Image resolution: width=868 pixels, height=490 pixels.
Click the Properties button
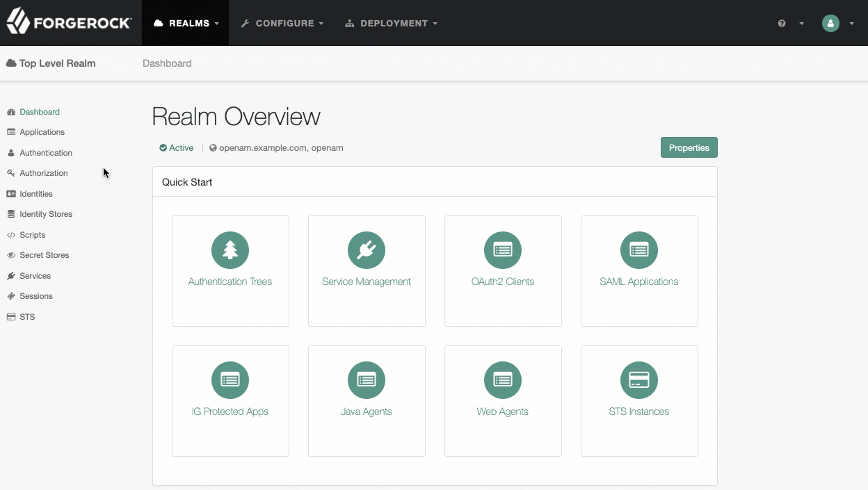coord(689,147)
